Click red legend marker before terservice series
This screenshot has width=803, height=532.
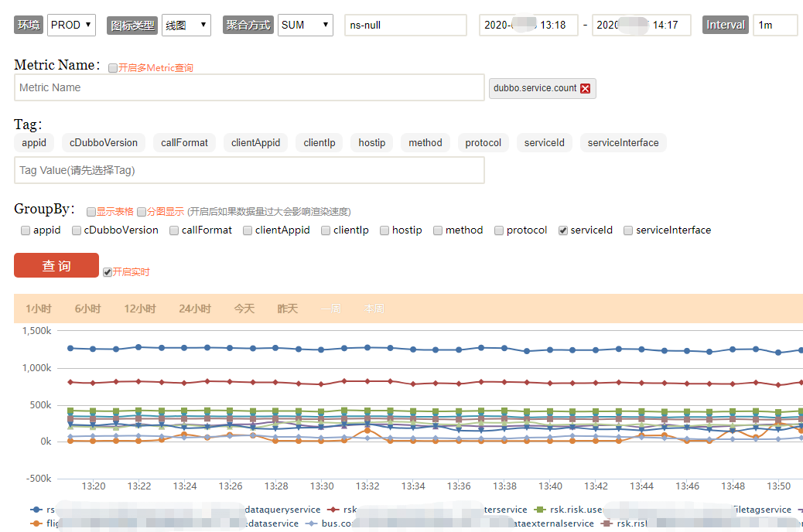pyautogui.click(x=333, y=510)
